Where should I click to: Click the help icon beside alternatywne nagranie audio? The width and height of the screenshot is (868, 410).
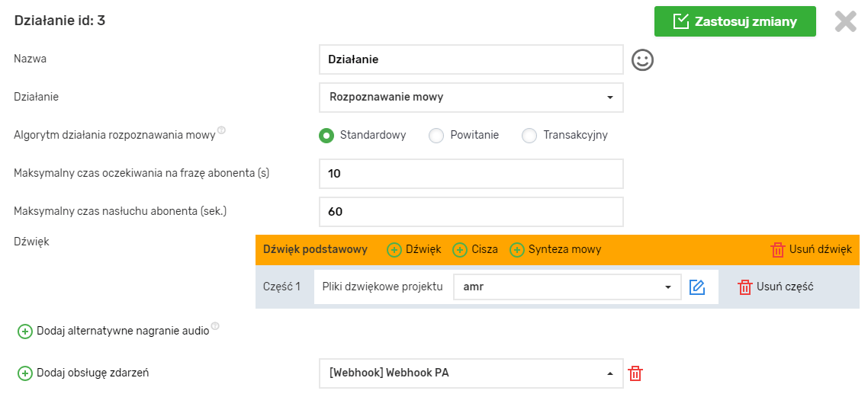(215, 327)
